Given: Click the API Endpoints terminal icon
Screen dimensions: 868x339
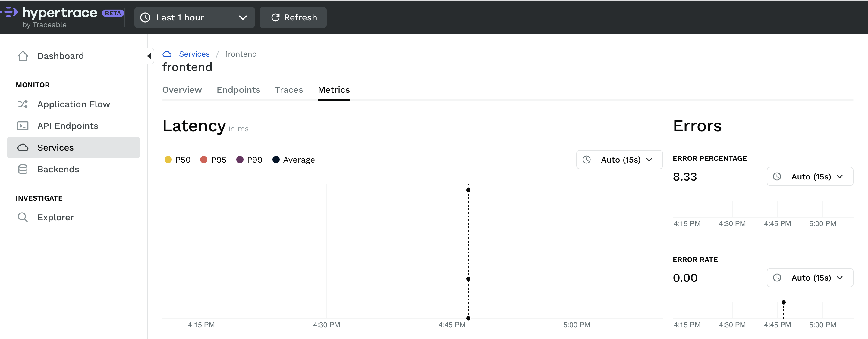Looking at the screenshot, I should pos(23,126).
